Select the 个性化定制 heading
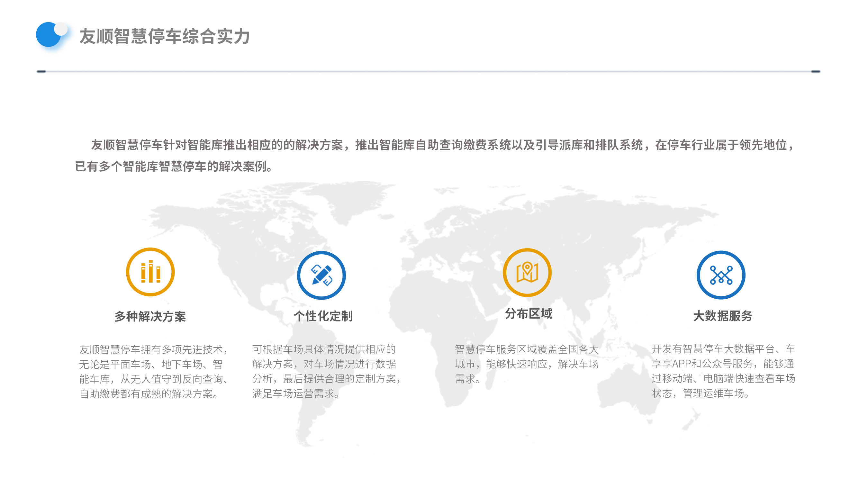868x488 pixels. click(x=323, y=316)
